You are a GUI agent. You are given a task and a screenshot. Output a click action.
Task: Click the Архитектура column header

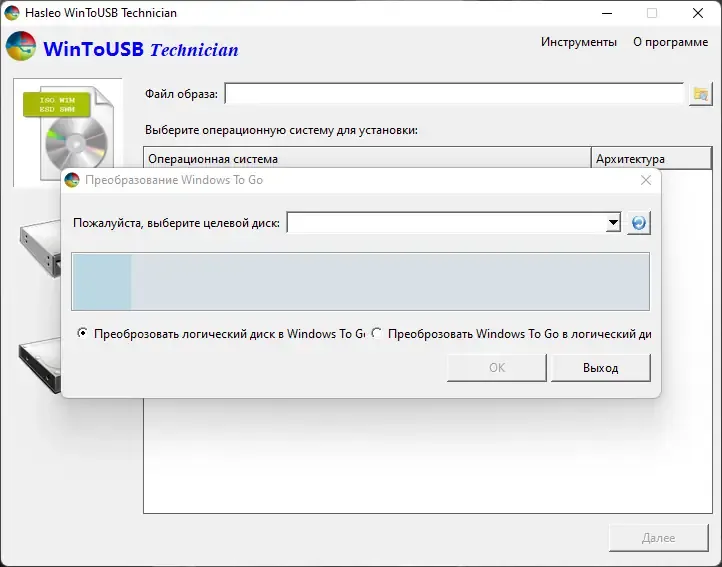(652, 159)
